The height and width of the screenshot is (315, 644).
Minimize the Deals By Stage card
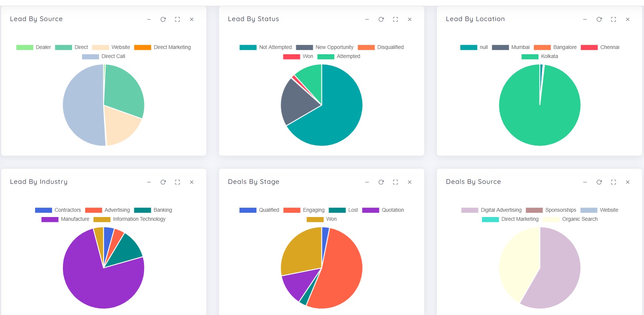[x=367, y=182]
